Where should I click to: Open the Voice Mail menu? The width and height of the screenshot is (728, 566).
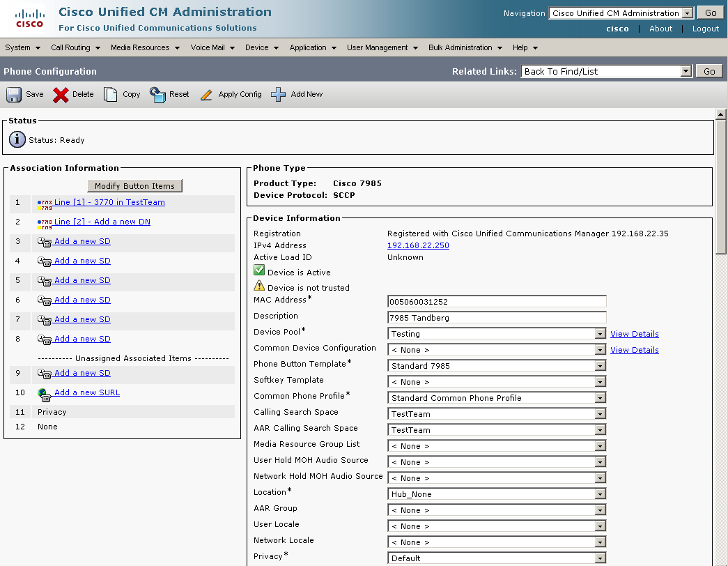[x=212, y=47]
